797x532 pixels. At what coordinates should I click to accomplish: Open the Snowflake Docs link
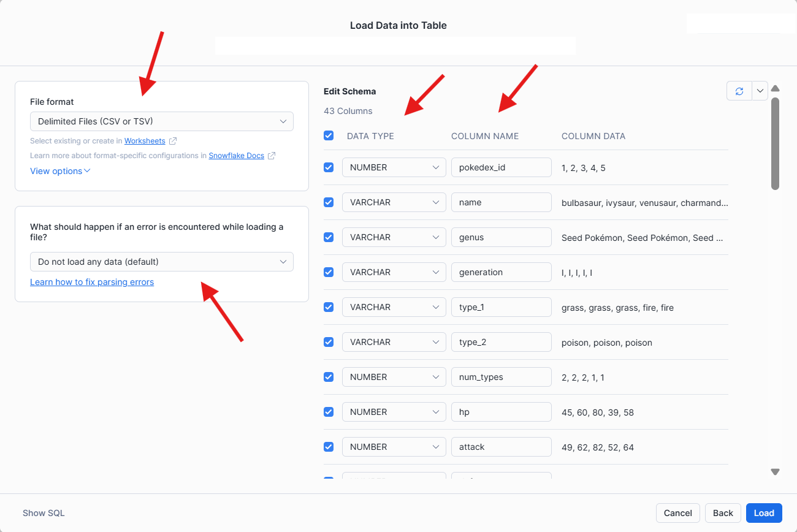[237, 156]
